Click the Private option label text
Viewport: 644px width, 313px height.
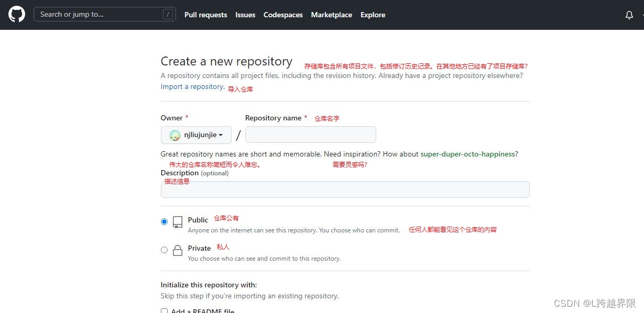point(199,248)
